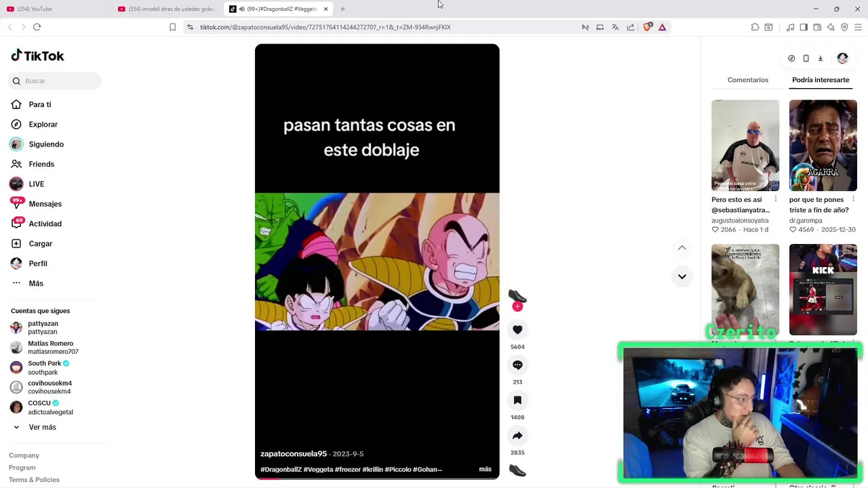Open augustoalonsoyatra video thumbnail
Image resolution: width=868 pixels, height=488 pixels.
pos(745,145)
